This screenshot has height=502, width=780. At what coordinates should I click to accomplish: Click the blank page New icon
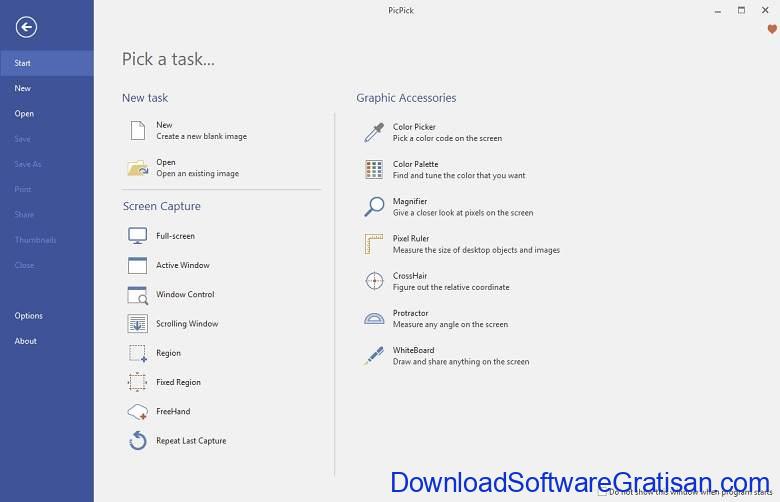(138, 131)
